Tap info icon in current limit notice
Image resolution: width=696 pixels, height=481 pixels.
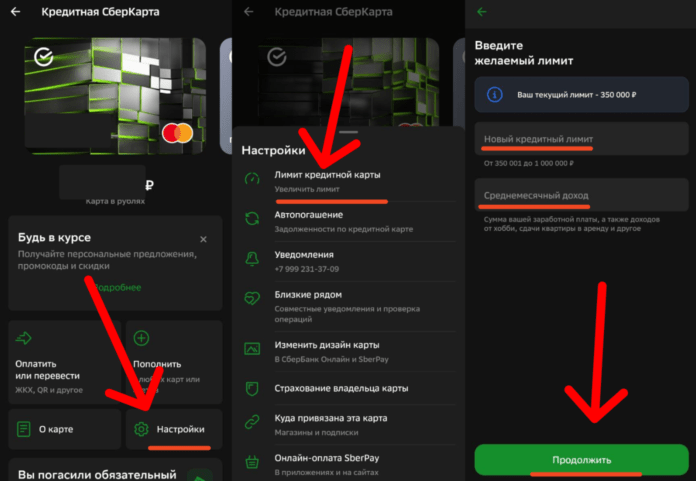coord(494,95)
